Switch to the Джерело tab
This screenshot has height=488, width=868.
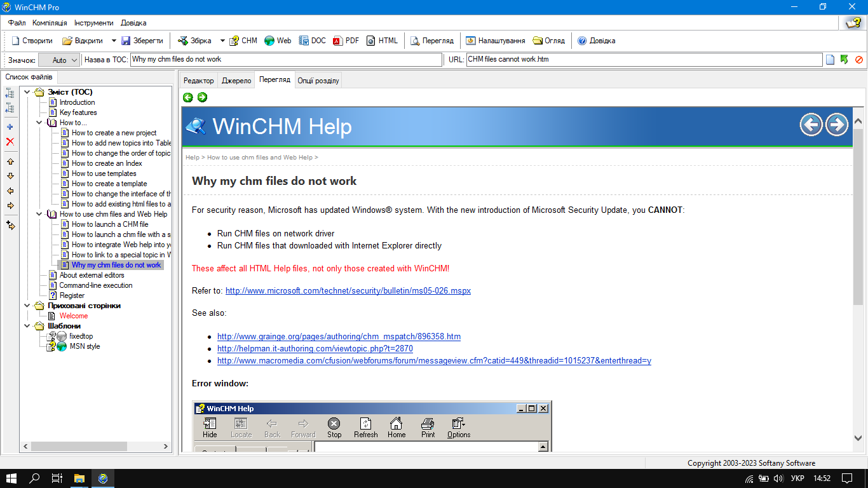click(236, 81)
